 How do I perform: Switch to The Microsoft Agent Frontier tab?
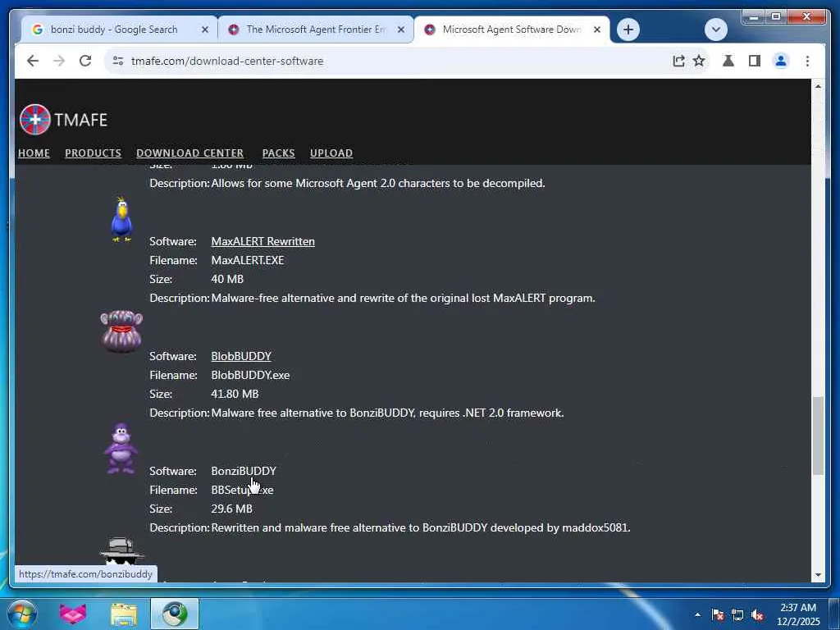[315, 30]
